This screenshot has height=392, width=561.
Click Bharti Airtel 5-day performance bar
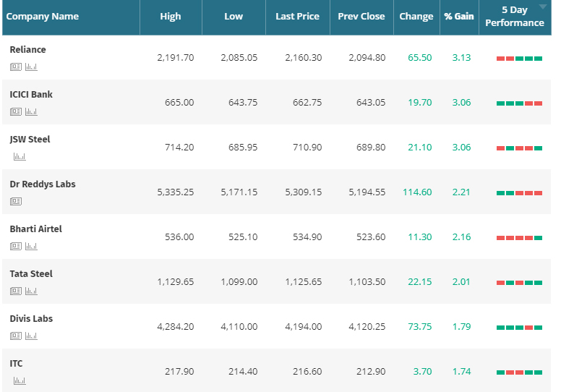pyautogui.click(x=519, y=238)
